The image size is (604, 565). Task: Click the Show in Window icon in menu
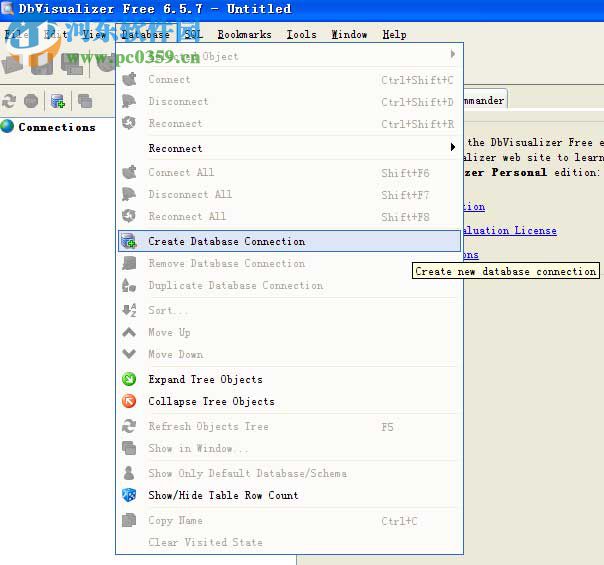[129, 448]
